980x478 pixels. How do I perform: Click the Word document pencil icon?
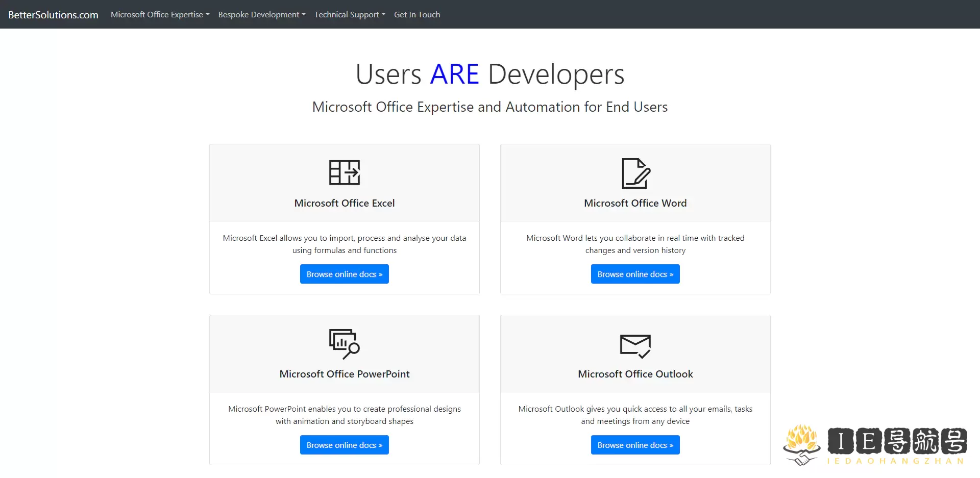[x=635, y=173]
